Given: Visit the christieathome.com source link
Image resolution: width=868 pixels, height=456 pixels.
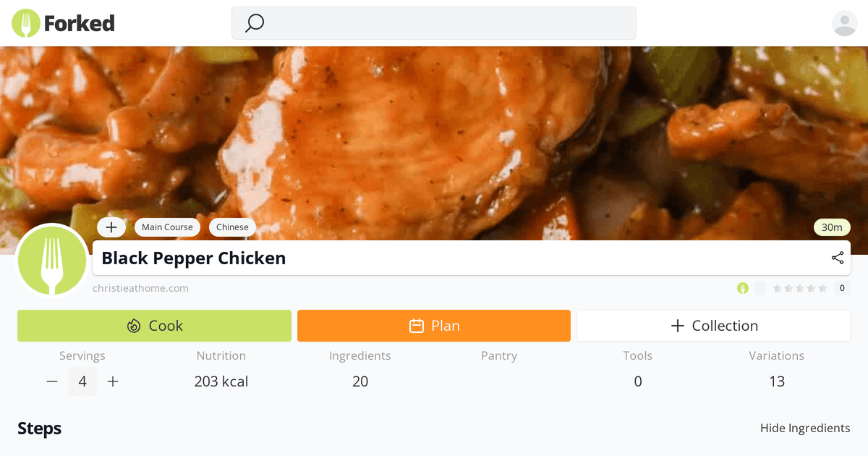Looking at the screenshot, I should click(140, 287).
